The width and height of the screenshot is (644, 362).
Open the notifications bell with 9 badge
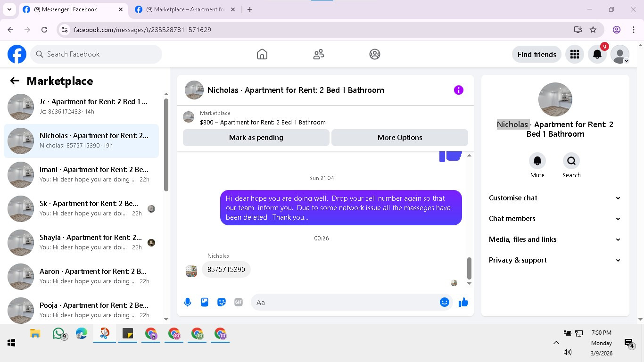[x=597, y=54]
